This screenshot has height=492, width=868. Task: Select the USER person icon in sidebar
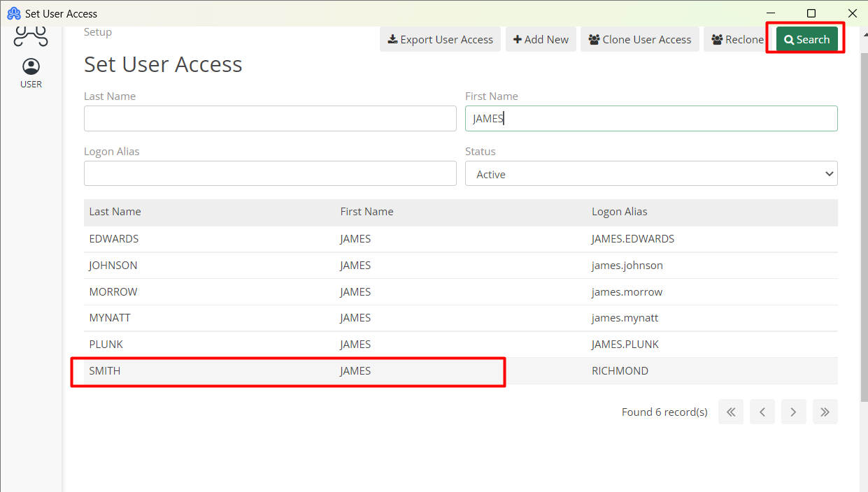[31, 67]
